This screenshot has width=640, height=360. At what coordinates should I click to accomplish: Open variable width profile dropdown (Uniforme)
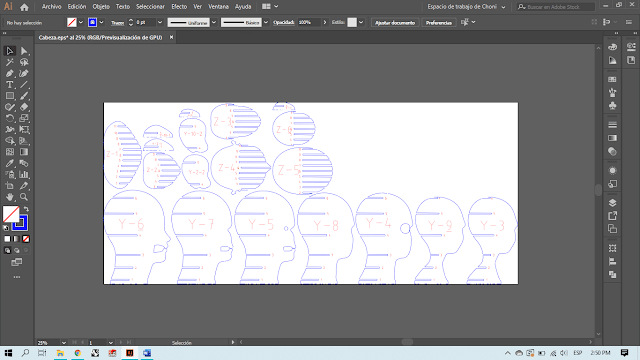coord(214,22)
